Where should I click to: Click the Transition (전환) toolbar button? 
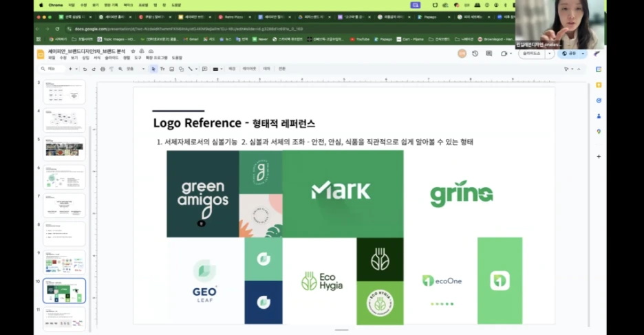tap(282, 69)
